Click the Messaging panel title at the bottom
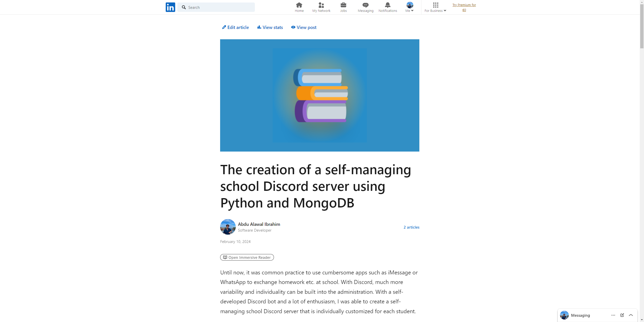The height and width of the screenshot is (322, 644). [x=580, y=315]
